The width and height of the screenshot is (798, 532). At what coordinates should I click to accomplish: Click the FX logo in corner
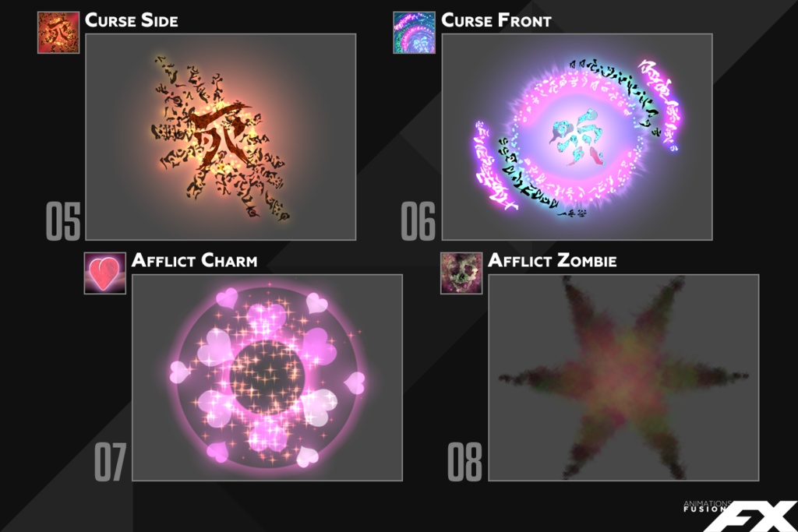coord(754,516)
